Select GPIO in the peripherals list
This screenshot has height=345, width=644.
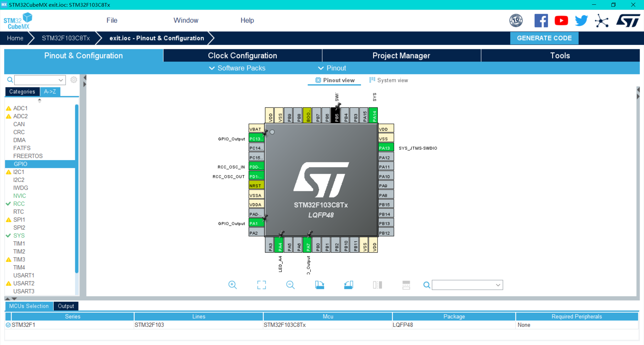pyautogui.click(x=20, y=164)
